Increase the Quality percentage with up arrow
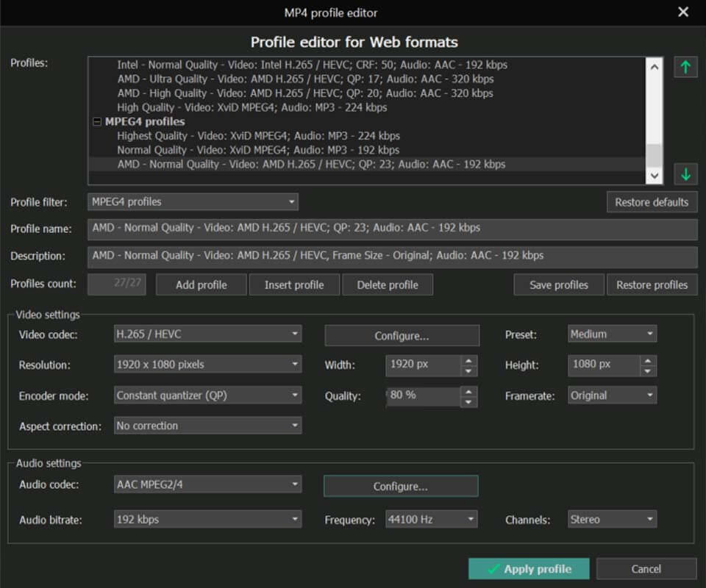 (x=468, y=391)
